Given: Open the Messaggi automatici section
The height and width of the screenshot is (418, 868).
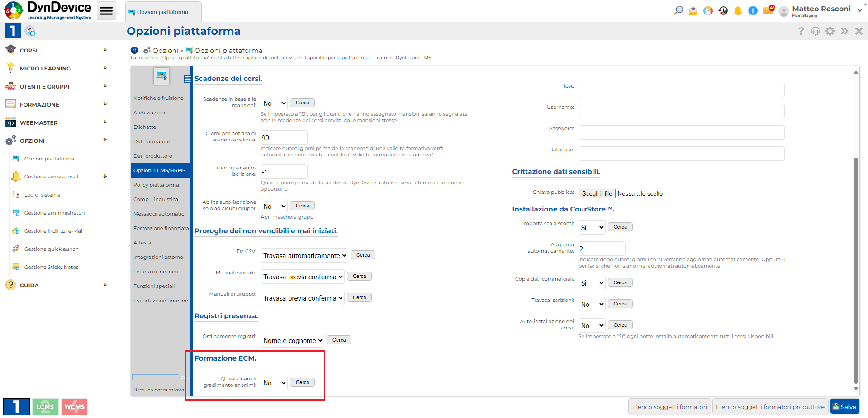Looking at the screenshot, I should [x=159, y=214].
